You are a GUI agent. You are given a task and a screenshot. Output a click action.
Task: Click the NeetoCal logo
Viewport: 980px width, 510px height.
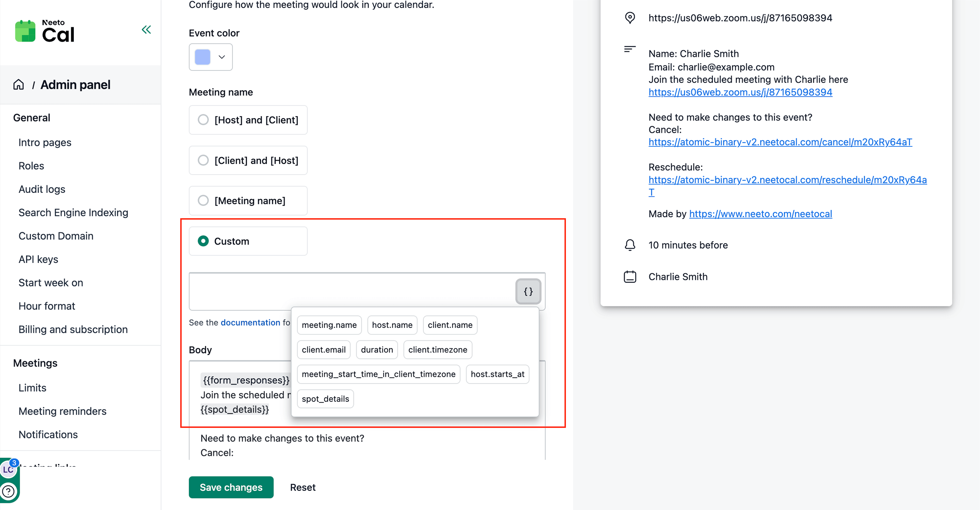point(45,31)
